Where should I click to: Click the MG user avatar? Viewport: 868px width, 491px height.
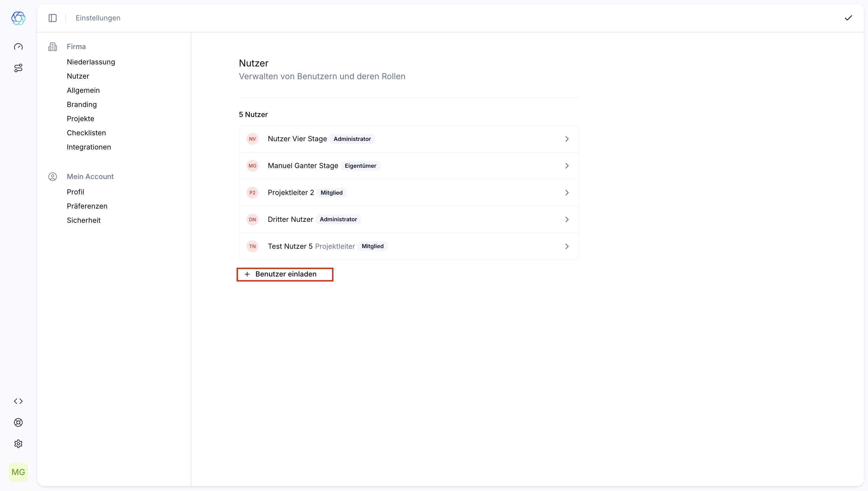18,472
